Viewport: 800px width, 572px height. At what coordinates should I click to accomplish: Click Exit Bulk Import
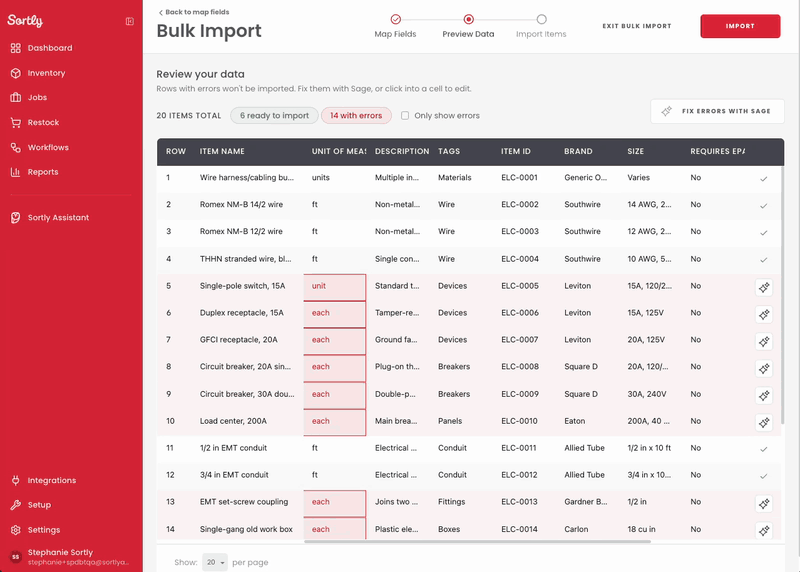[637, 26]
